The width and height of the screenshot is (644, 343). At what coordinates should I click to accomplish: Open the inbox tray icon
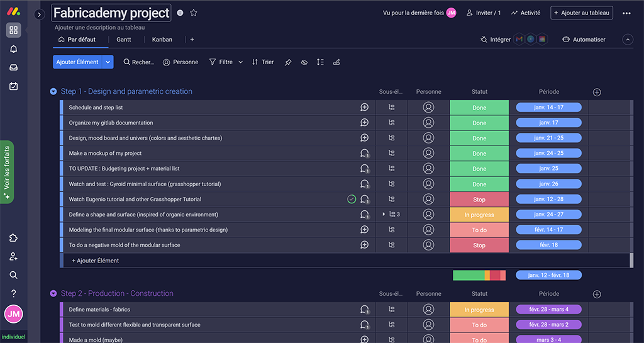(14, 67)
